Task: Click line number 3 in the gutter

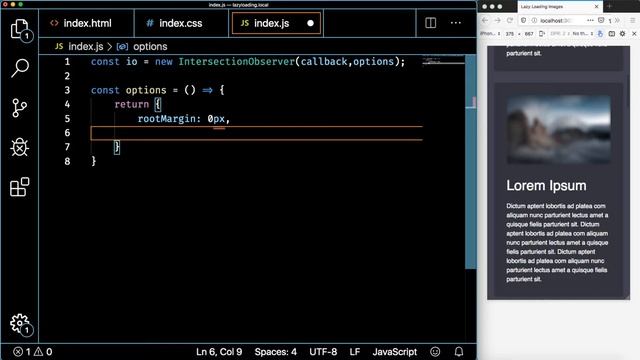Action: click(67, 90)
